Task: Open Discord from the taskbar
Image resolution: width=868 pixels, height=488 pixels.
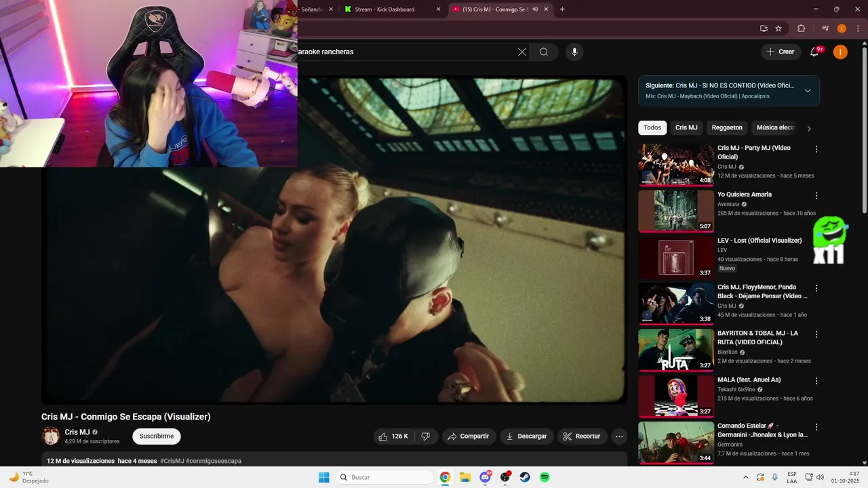Action: (485, 477)
